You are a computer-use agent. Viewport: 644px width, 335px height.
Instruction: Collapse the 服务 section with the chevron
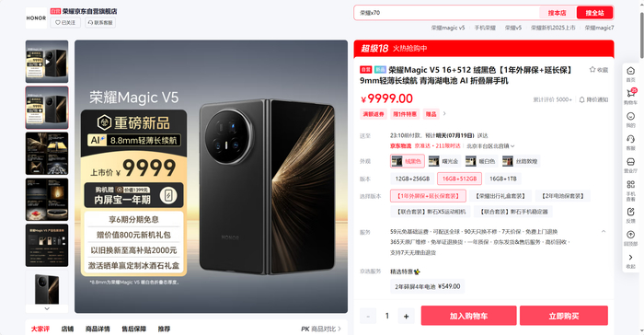click(604, 231)
